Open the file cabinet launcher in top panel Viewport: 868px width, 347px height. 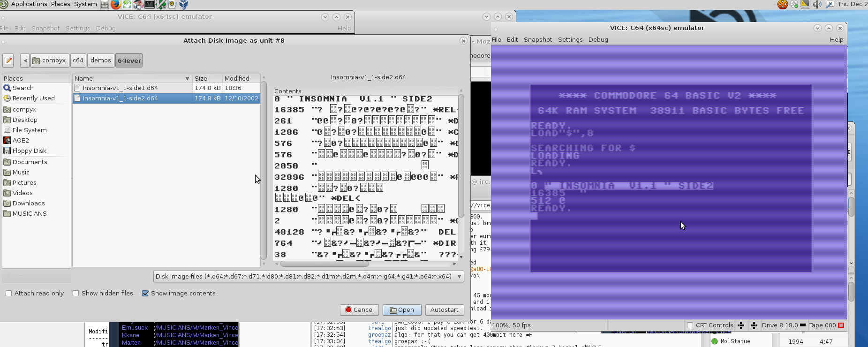[104, 5]
